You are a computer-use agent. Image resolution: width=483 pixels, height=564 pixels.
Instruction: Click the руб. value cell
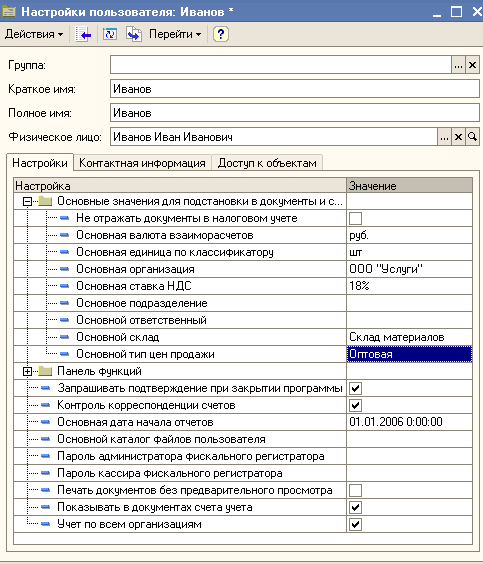click(x=409, y=235)
